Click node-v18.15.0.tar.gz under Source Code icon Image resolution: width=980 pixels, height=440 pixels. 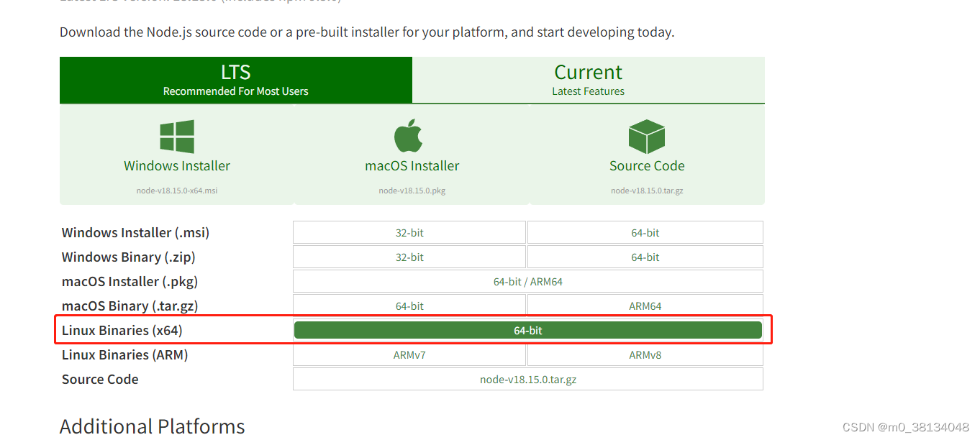[x=647, y=191]
